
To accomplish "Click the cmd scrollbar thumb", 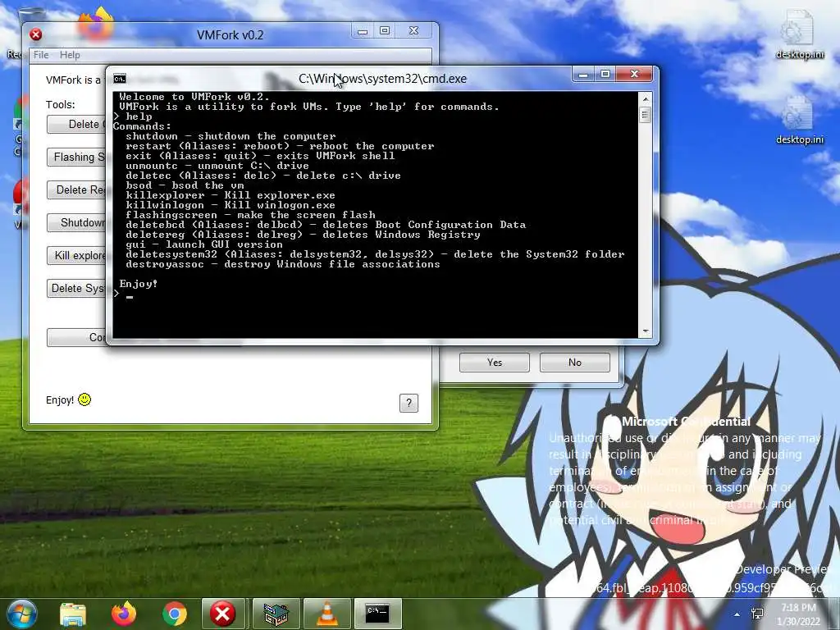I will click(645, 115).
